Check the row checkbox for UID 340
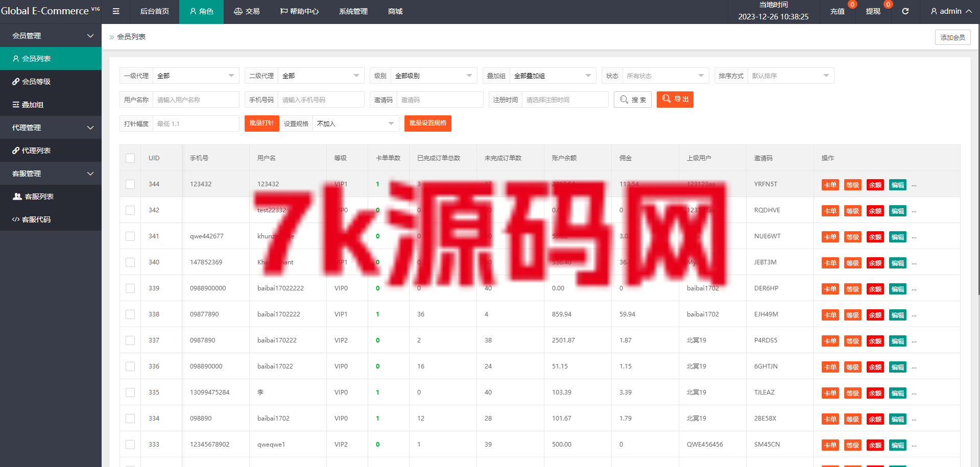Image resolution: width=980 pixels, height=467 pixels. coord(130,262)
